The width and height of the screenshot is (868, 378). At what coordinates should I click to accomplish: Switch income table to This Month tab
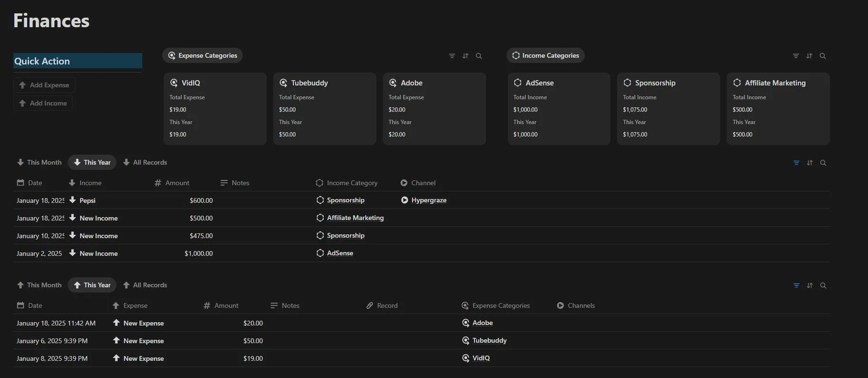click(x=40, y=162)
